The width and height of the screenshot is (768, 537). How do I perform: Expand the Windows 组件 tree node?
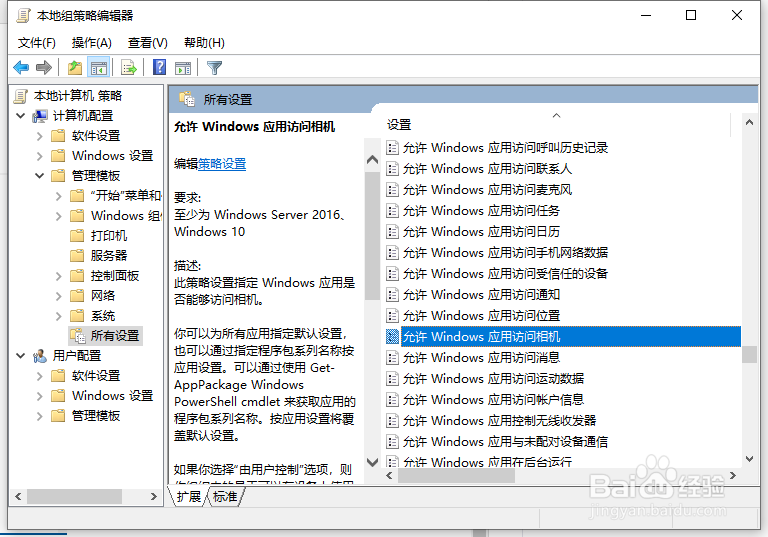(59, 216)
